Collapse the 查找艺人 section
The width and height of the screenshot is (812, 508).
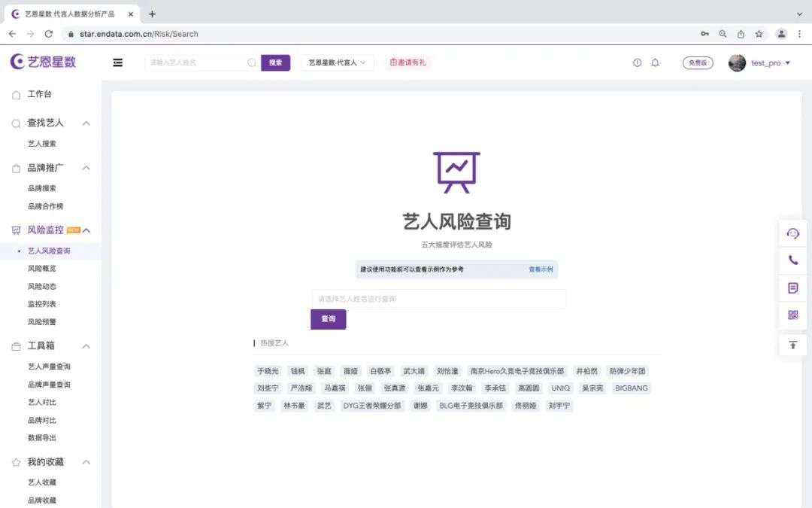point(86,123)
